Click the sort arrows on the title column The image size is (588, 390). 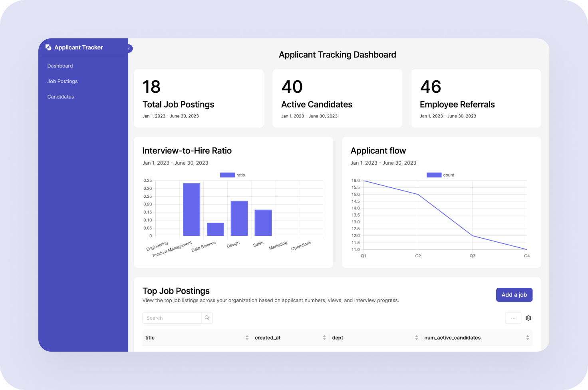pyautogui.click(x=246, y=338)
